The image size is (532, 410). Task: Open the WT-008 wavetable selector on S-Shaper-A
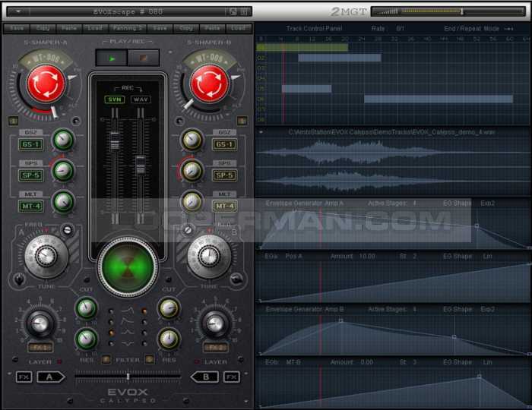(46, 58)
